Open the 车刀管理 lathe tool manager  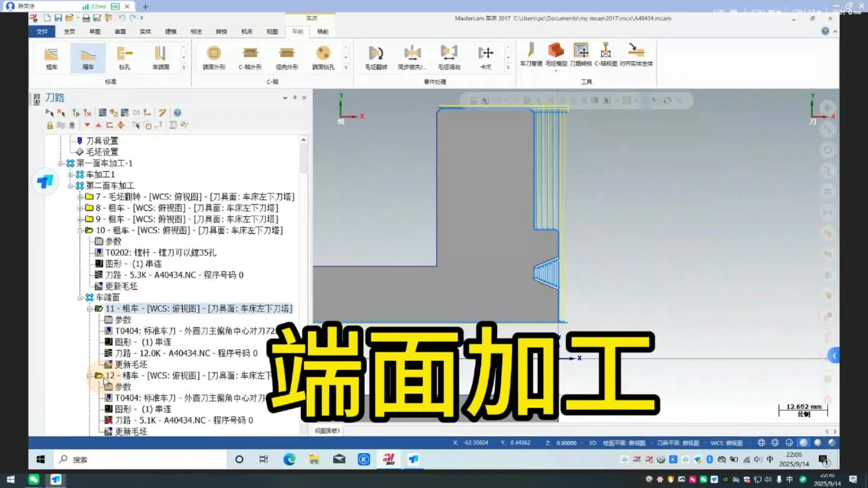(x=531, y=56)
